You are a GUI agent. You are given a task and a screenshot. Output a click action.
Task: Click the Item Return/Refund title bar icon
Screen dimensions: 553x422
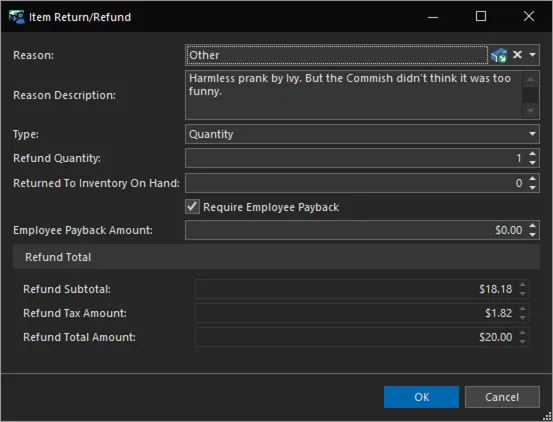[x=17, y=17]
